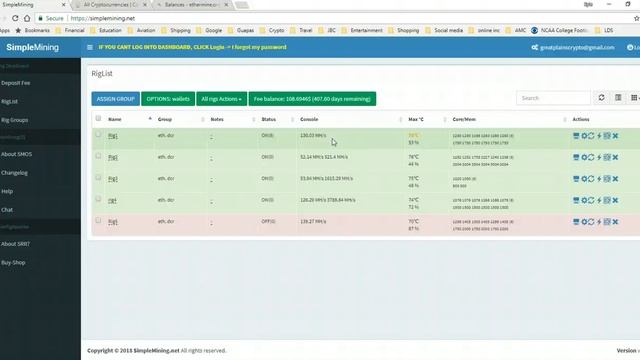
Task: Open the console monitor icon for the OFF 139.27 MH/s rig
Action: point(576,222)
